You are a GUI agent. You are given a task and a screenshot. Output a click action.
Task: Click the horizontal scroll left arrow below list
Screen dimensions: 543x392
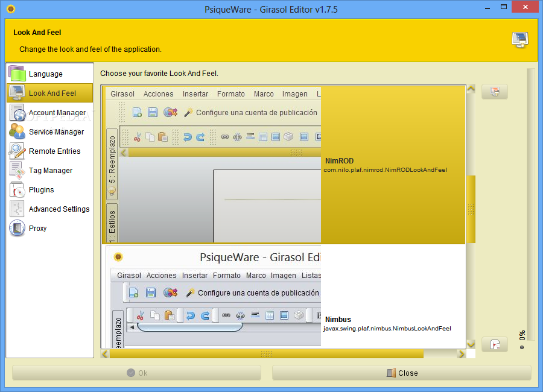105,354
